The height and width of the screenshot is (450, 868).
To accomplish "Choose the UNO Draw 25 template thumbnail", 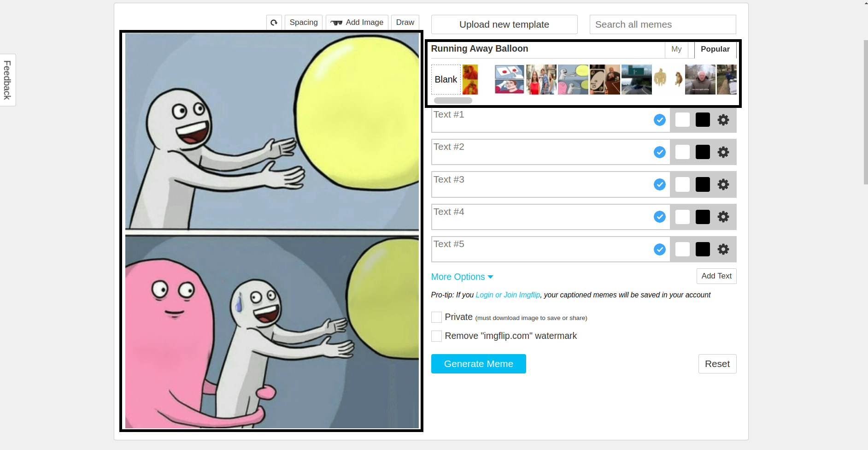I will 604,80.
